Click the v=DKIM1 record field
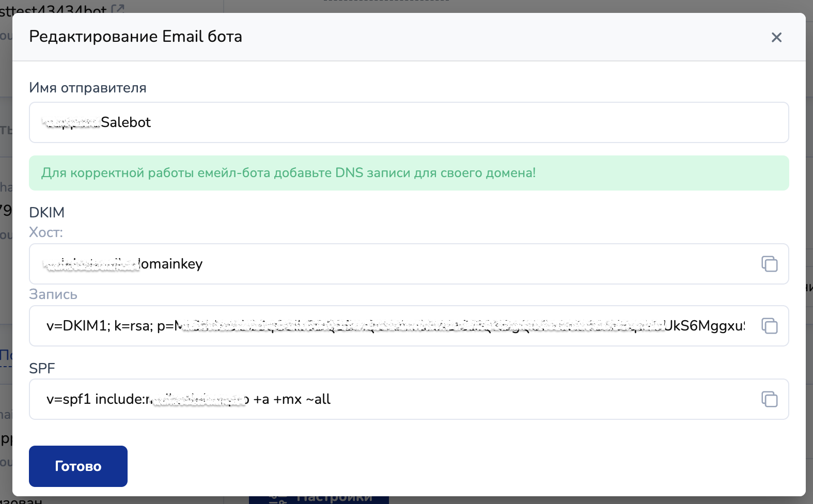Viewport: 813px width, 504px height. point(393,326)
